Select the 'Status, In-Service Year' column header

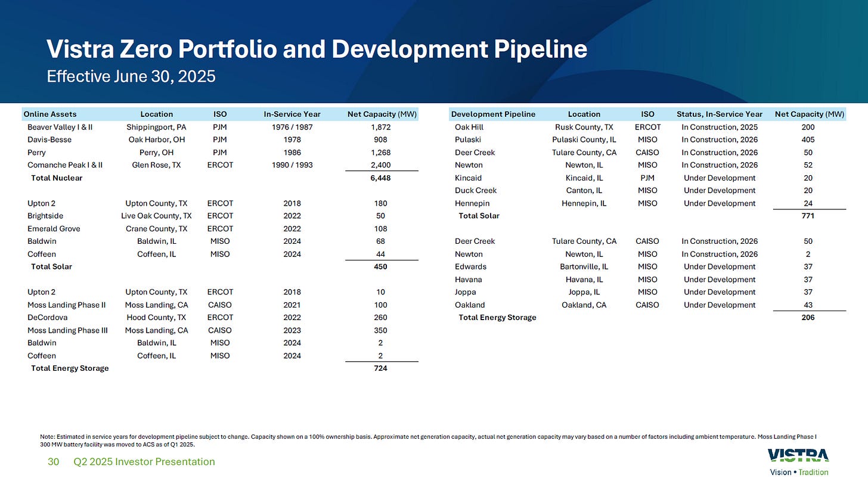pyautogui.click(x=719, y=114)
